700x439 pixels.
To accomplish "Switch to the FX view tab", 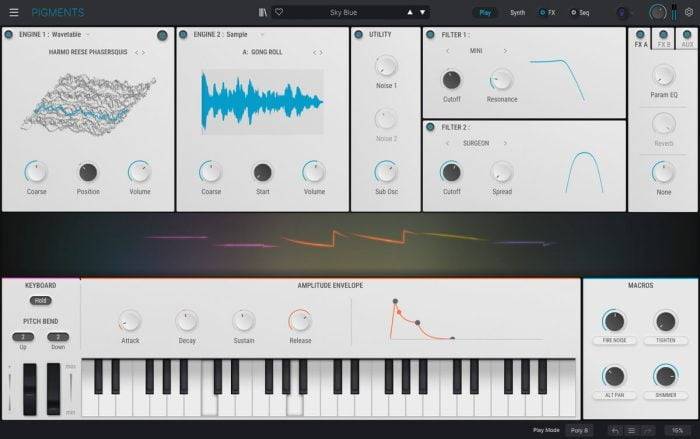I will [x=547, y=13].
